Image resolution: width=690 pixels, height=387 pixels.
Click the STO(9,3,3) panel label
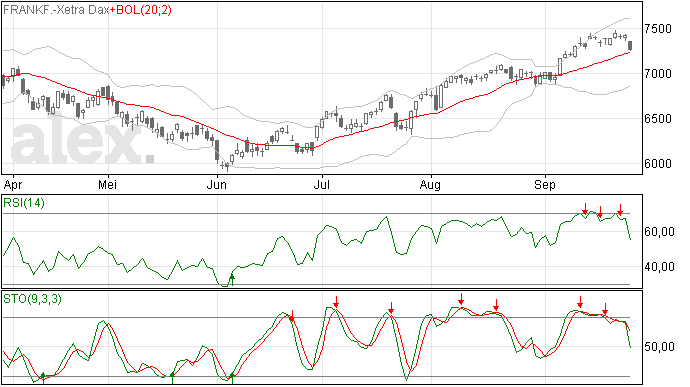coord(32,299)
